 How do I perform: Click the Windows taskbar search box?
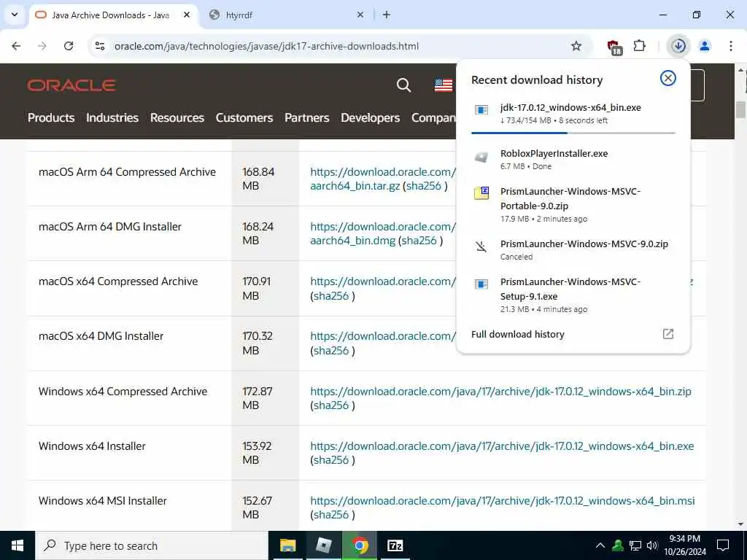click(x=152, y=545)
